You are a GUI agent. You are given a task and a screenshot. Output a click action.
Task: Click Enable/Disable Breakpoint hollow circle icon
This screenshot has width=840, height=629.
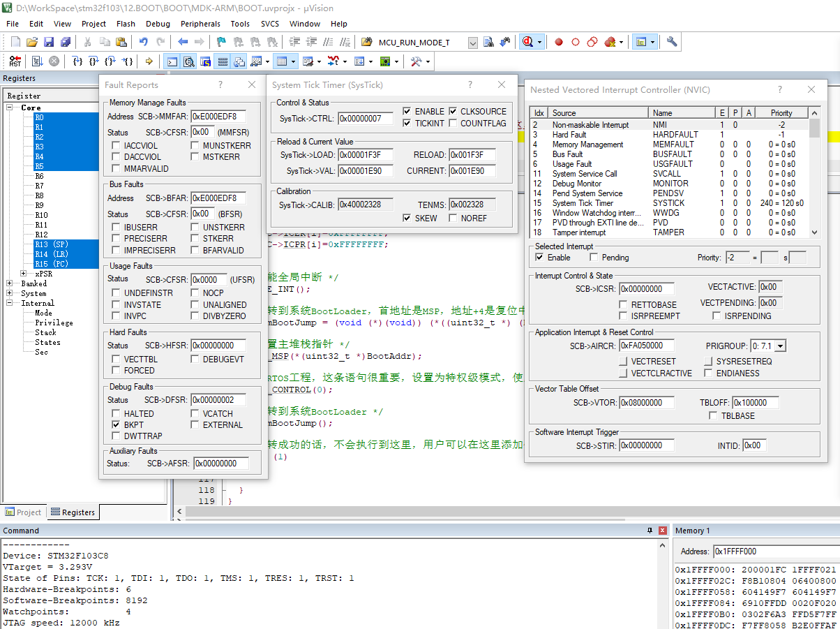576,42
